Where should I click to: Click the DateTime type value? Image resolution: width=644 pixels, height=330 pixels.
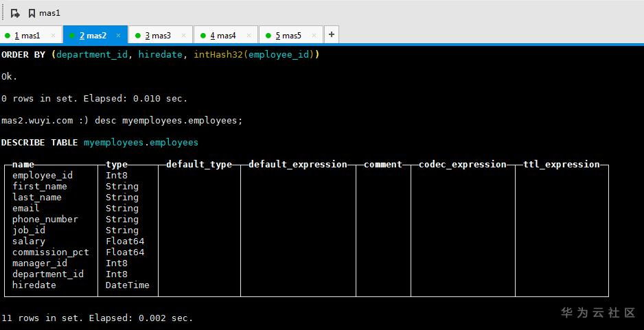[127, 285]
